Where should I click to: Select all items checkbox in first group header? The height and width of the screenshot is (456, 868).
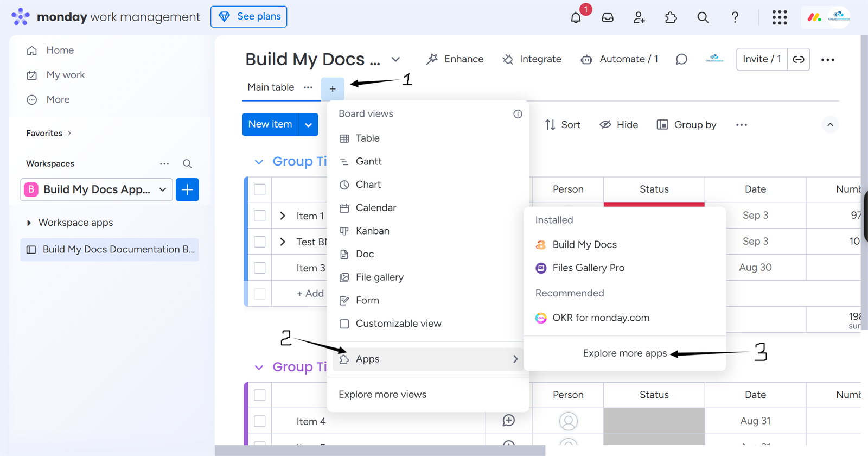point(260,189)
